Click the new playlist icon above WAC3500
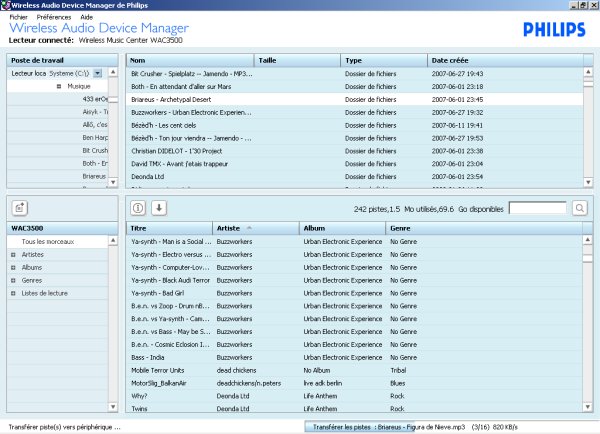Screen dimensions: 600x434 [x=19, y=208]
